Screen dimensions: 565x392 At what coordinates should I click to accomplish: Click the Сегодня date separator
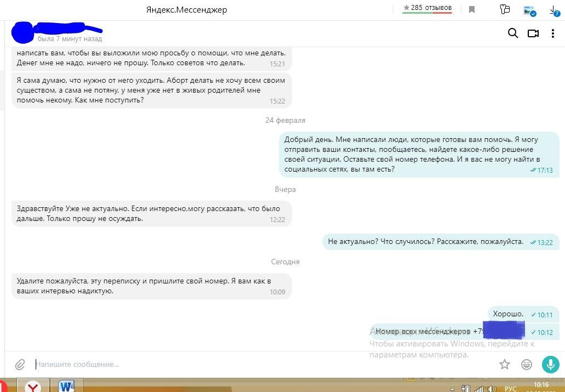(285, 262)
